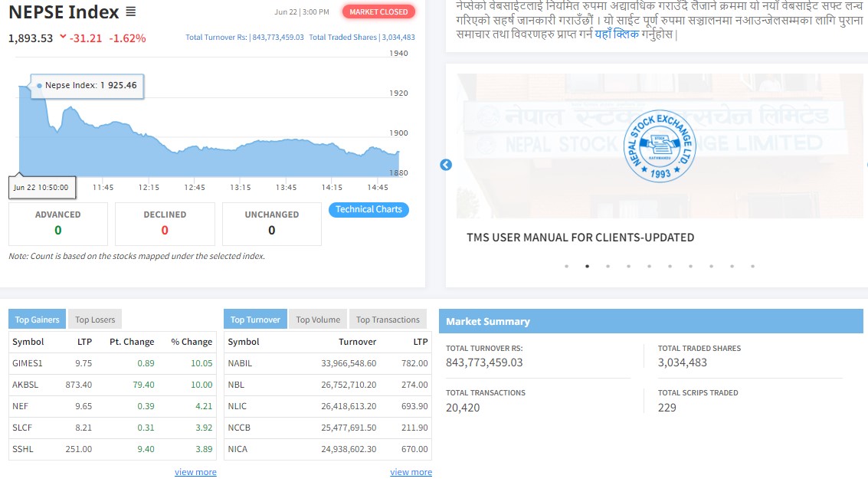Click the Nepse Index 1 925.46 chart tooltip
This screenshot has height=482, width=868.
(x=87, y=86)
